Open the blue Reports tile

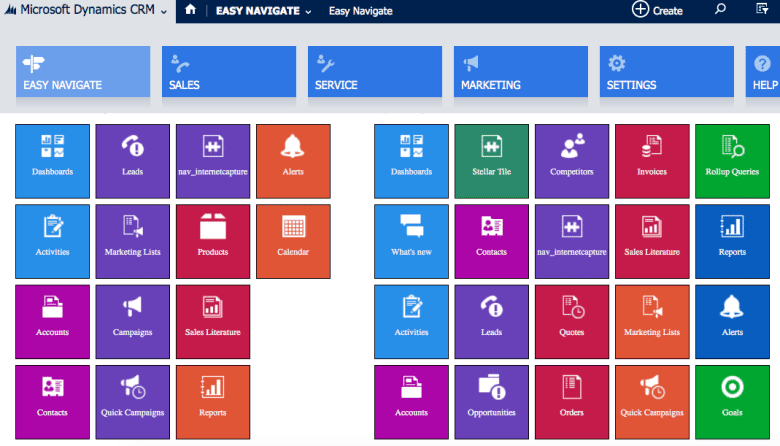tap(732, 241)
